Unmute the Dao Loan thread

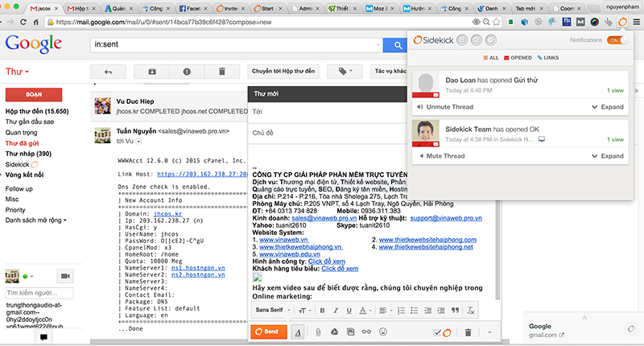tap(445, 107)
